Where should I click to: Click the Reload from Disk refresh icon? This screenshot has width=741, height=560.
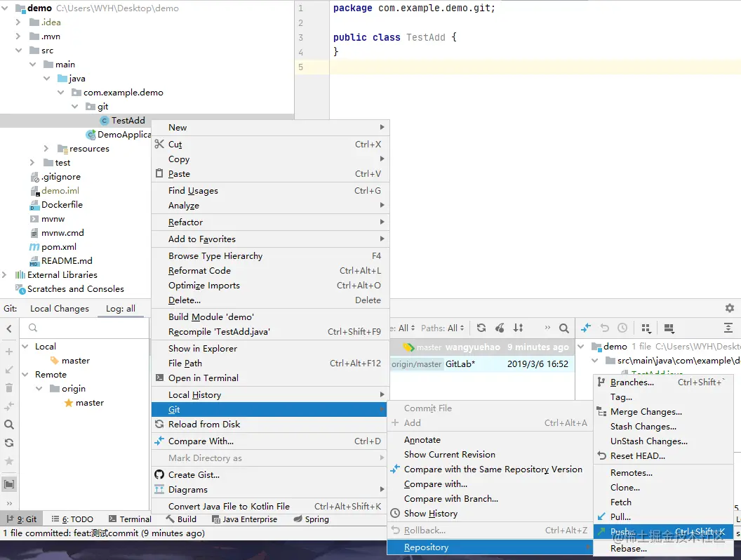point(159,424)
